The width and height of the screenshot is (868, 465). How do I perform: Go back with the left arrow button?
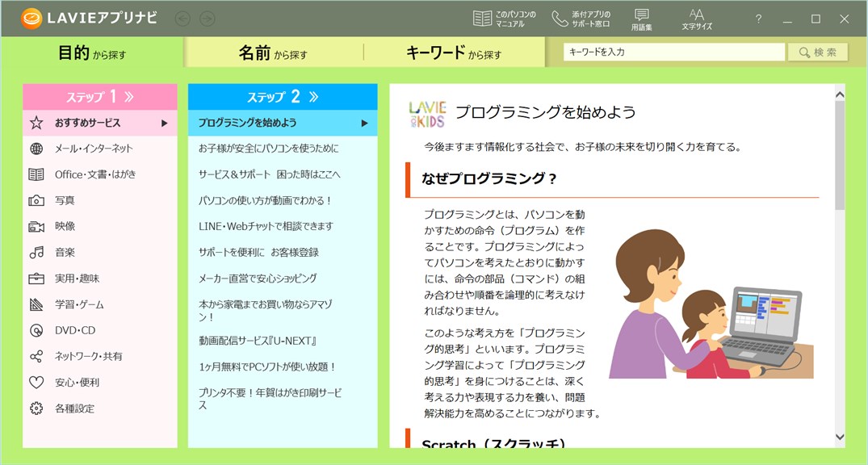pyautogui.click(x=182, y=19)
